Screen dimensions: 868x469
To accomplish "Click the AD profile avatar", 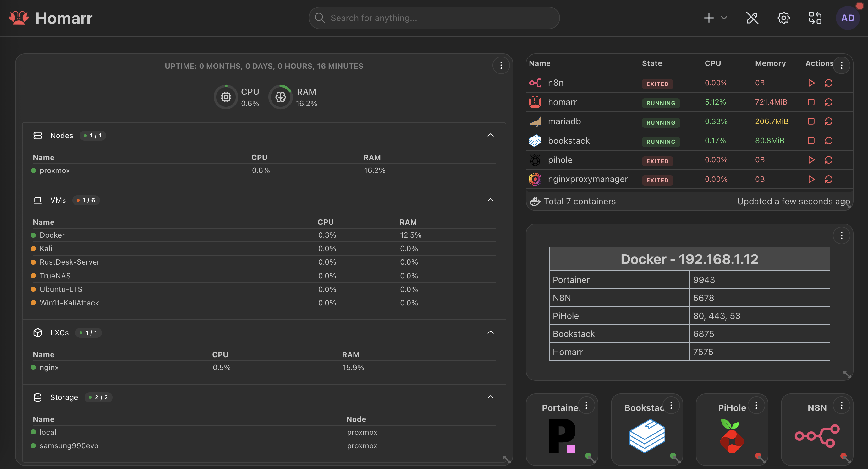I will coord(848,18).
